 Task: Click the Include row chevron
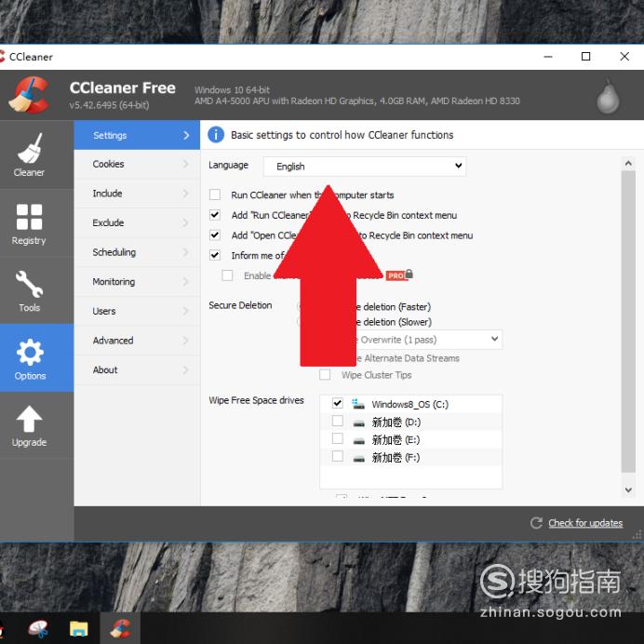185,194
